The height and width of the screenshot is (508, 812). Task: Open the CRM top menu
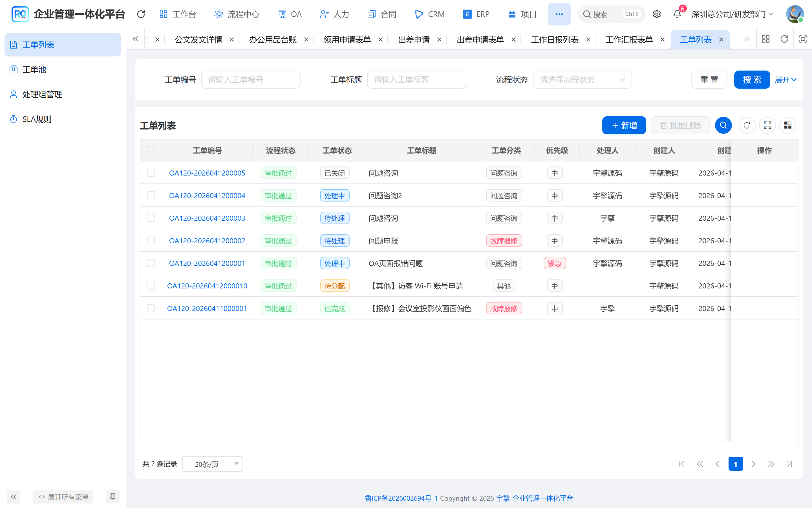(429, 14)
